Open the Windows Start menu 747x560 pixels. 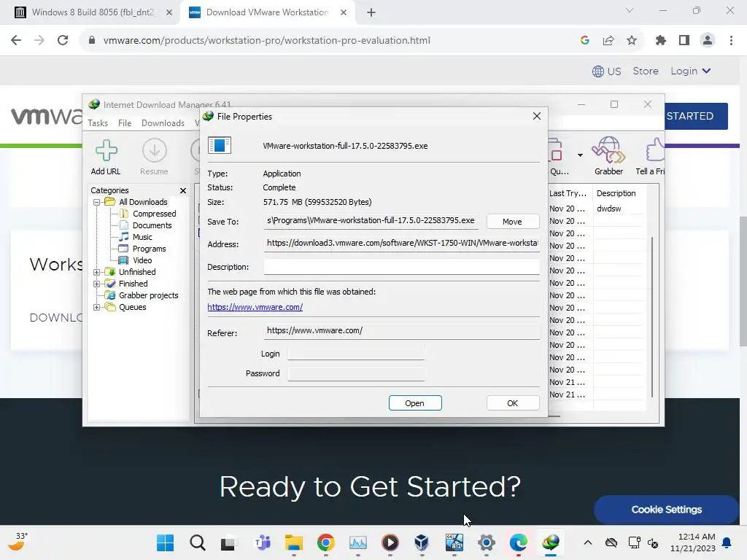tap(166, 542)
